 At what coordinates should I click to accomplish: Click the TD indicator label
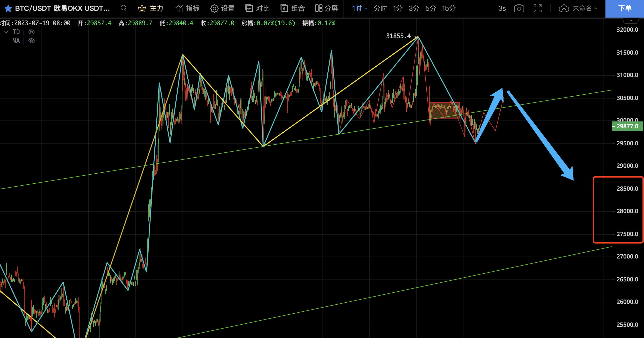click(x=16, y=32)
